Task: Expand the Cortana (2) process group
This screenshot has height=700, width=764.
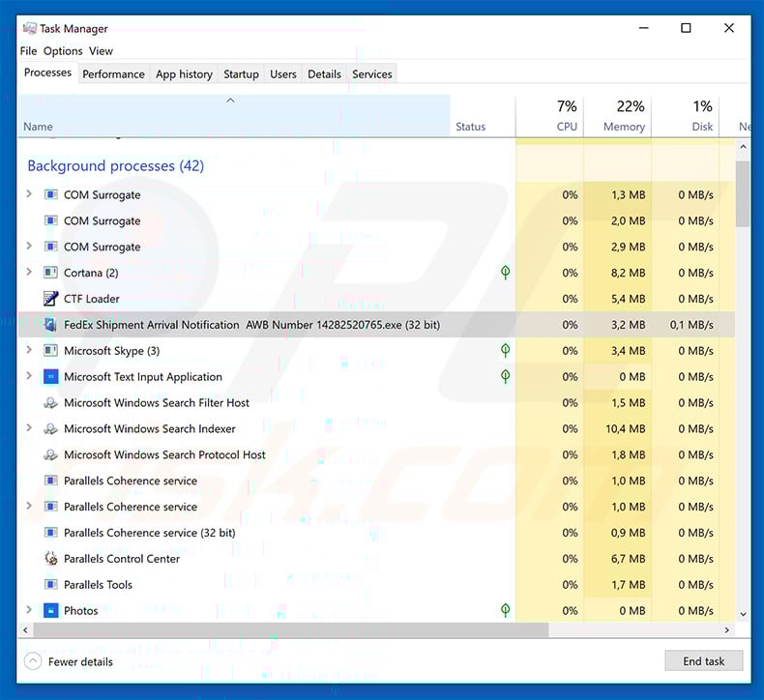Action: click(x=29, y=272)
